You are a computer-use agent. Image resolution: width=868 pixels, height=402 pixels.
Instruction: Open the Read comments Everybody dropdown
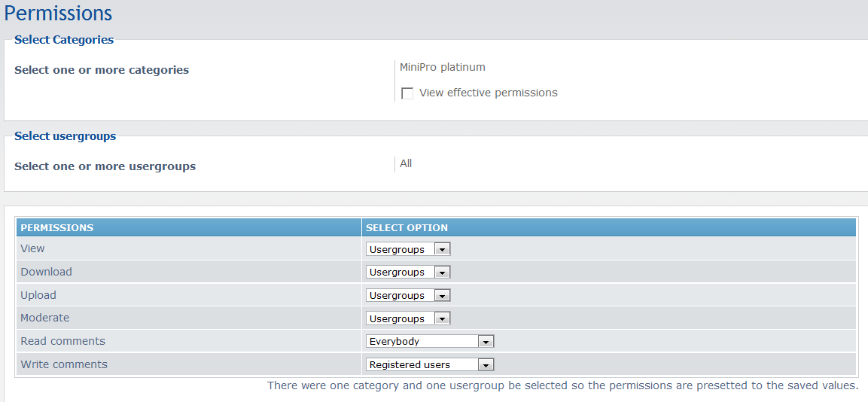pos(430,342)
